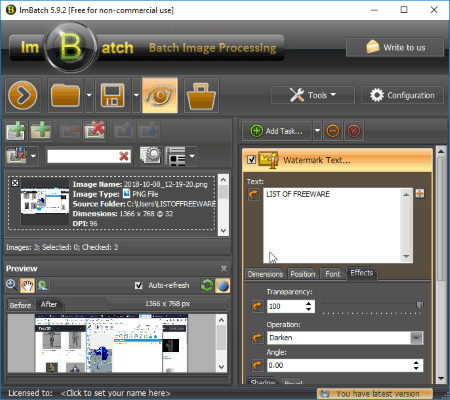Remove task orange minus icon
This screenshot has width=450, height=400.
tap(333, 131)
